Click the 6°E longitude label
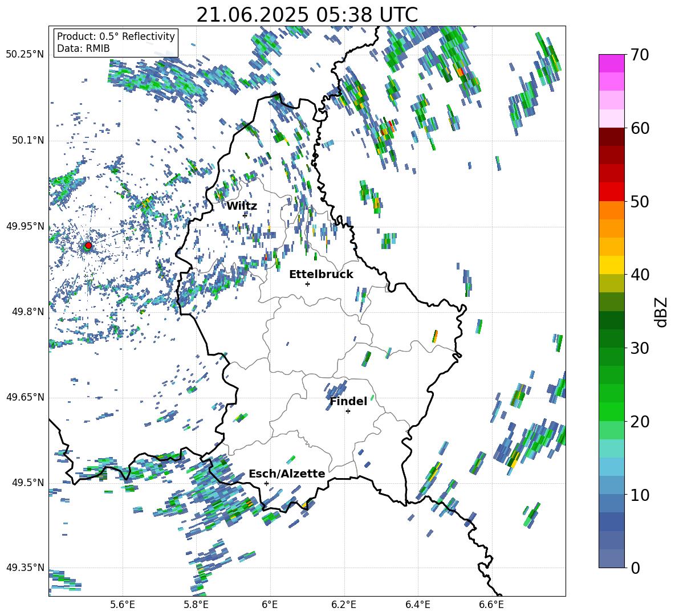The height and width of the screenshot is (616, 675). click(x=270, y=605)
